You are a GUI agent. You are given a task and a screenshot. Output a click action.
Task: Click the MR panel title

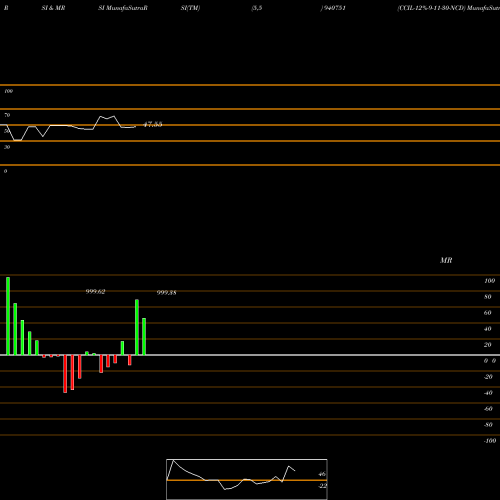tap(446, 260)
